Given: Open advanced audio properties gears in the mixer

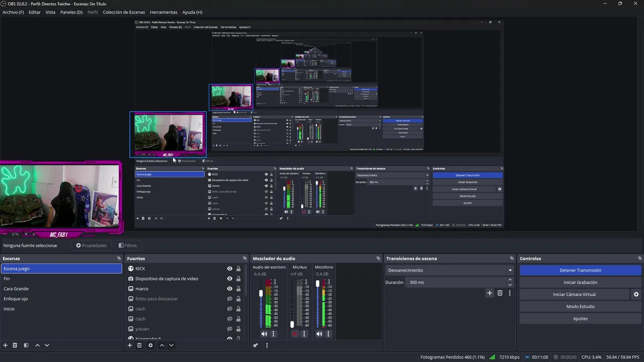Looking at the screenshot, I should (256, 345).
